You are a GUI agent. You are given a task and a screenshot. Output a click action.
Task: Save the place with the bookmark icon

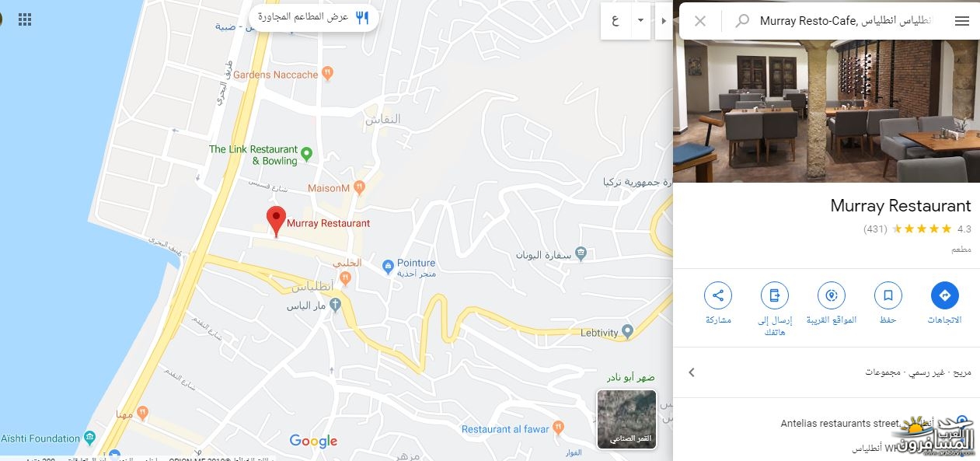pyautogui.click(x=888, y=295)
